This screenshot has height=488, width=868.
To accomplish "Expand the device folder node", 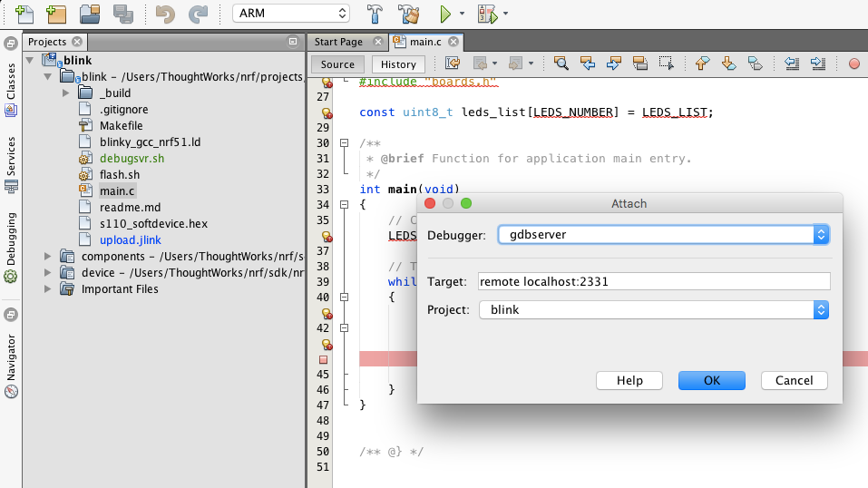I will (x=47, y=272).
